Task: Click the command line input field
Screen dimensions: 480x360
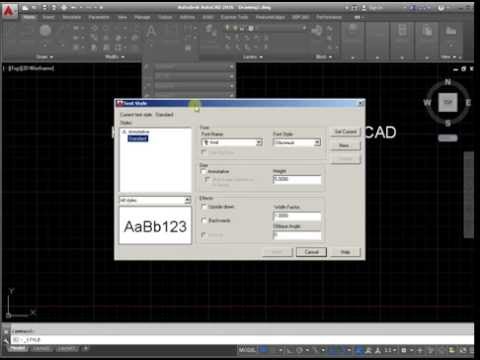Action: [243, 340]
